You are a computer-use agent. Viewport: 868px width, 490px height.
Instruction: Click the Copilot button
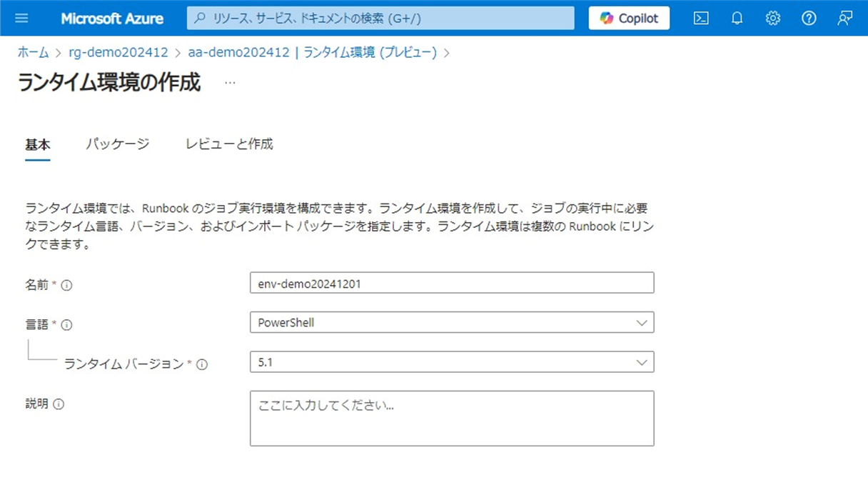[x=629, y=19]
